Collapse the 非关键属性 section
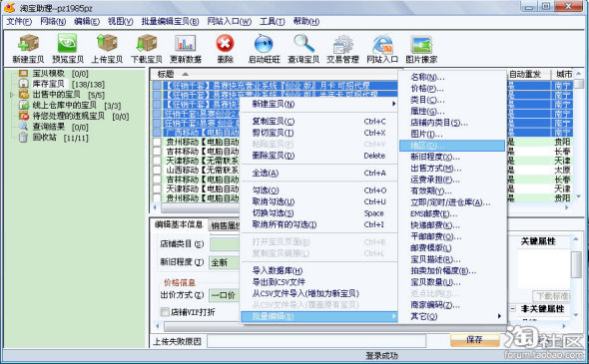Viewport: 589px width, 364px height. pos(513,309)
